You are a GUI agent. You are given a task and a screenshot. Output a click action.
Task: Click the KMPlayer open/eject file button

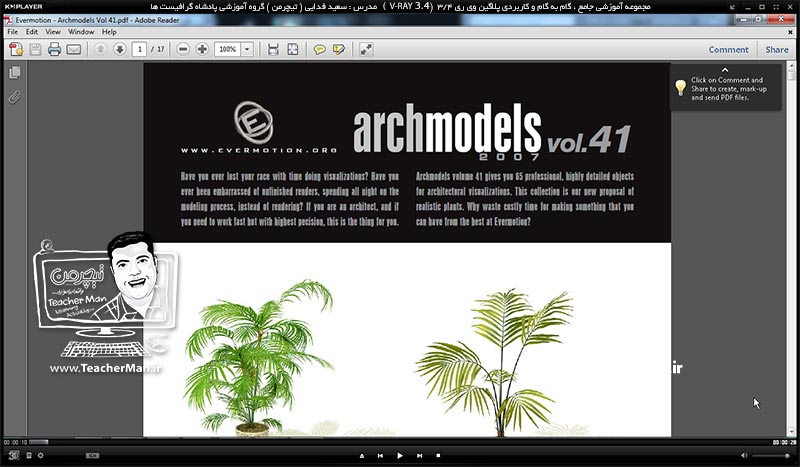pyautogui.click(x=362, y=455)
